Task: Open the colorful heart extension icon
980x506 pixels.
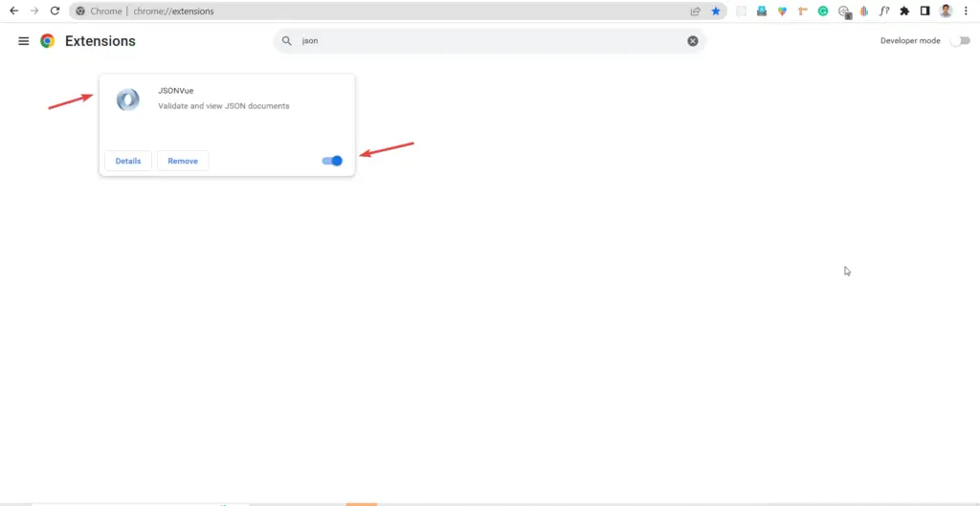Action: click(x=782, y=11)
